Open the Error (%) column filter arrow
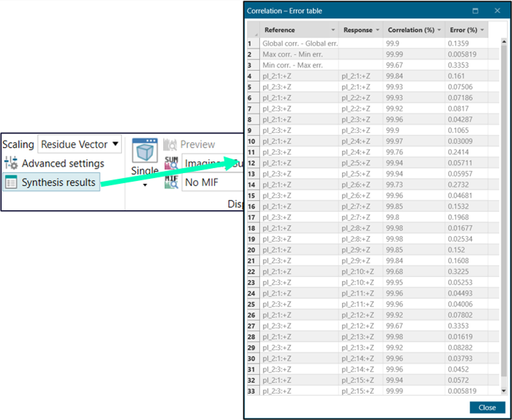512x420 pixels. pyautogui.click(x=482, y=30)
